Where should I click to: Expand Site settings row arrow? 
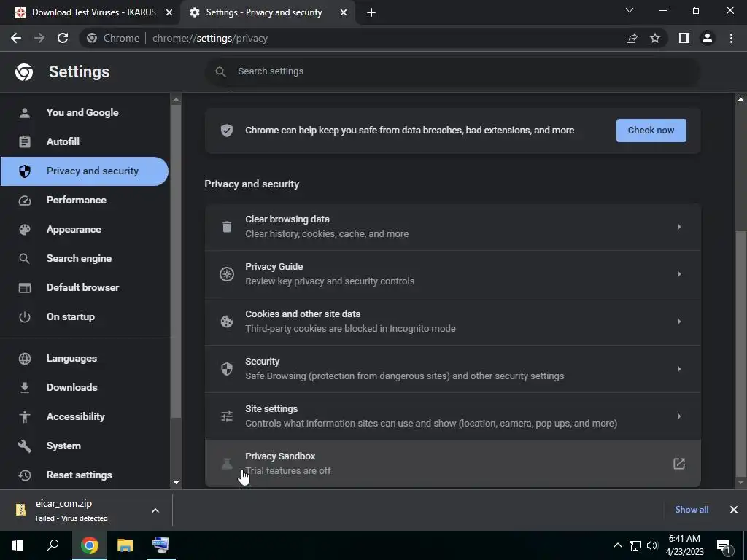coord(679,416)
